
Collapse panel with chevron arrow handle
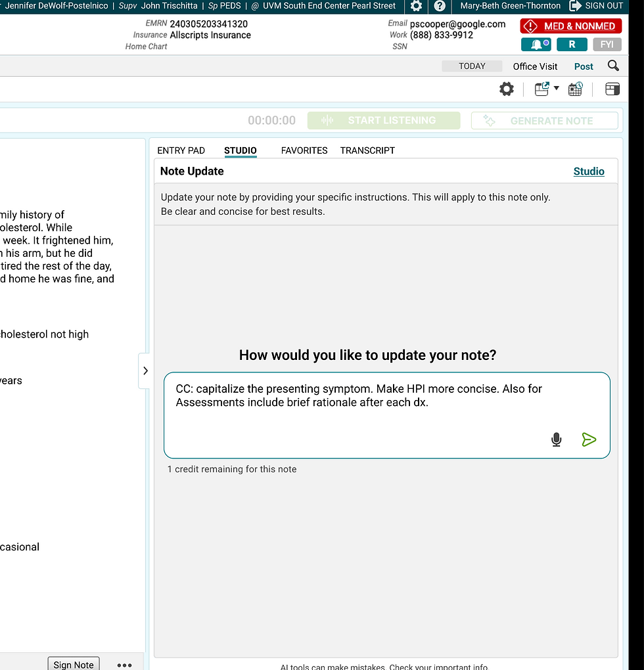tap(145, 370)
